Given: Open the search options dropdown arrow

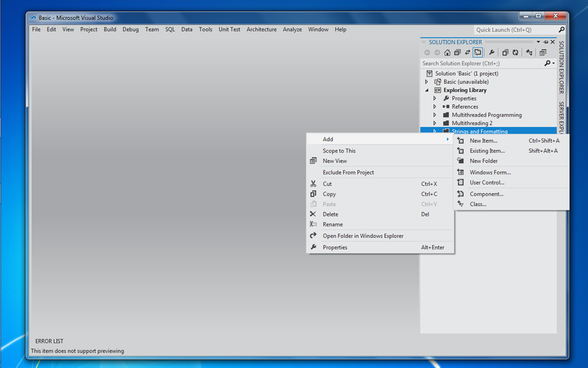Looking at the screenshot, I should (554, 63).
